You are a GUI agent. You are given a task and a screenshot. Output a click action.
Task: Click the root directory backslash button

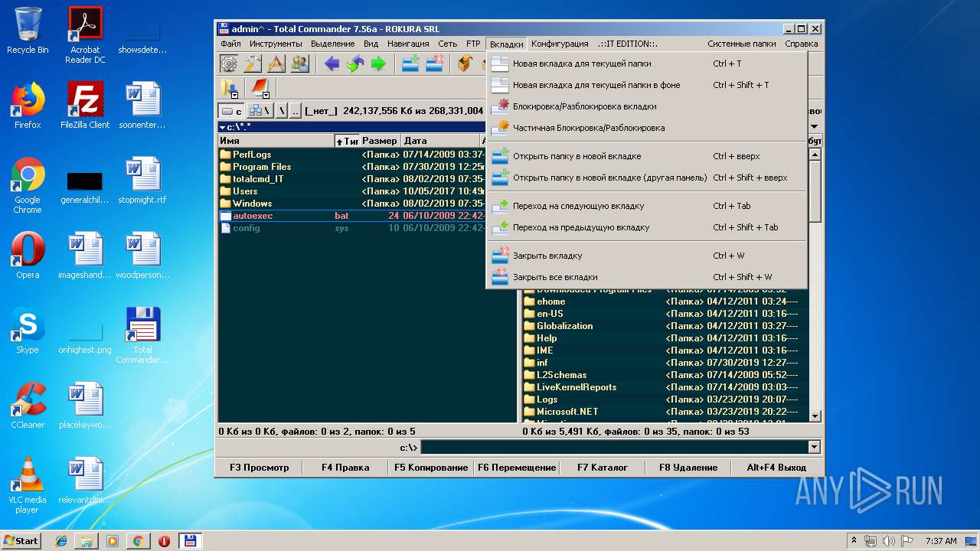pos(281,111)
